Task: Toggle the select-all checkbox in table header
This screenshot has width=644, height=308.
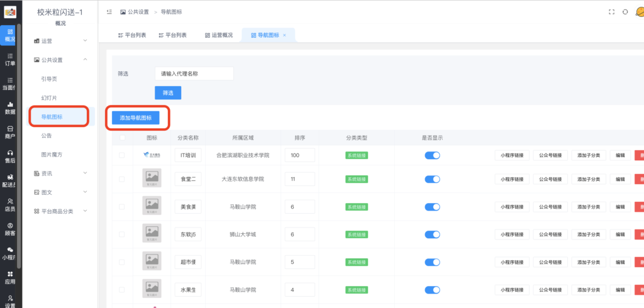Action: click(x=123, y=138)
